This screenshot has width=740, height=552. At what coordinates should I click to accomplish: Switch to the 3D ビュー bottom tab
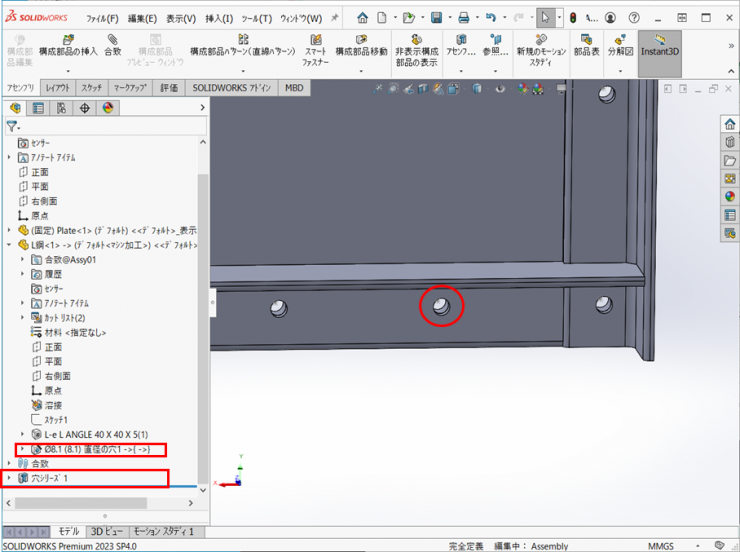click(x=106, y=532)
